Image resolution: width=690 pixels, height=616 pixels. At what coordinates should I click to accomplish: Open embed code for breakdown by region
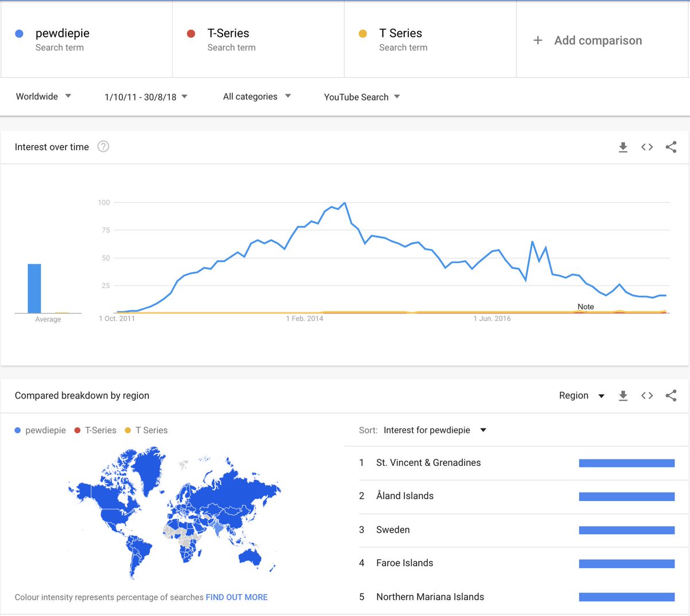647,396
